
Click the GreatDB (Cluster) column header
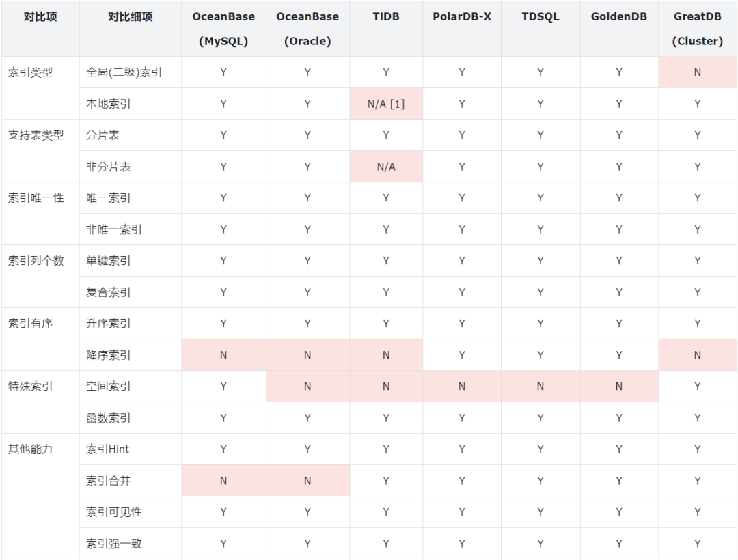(698, 29)
